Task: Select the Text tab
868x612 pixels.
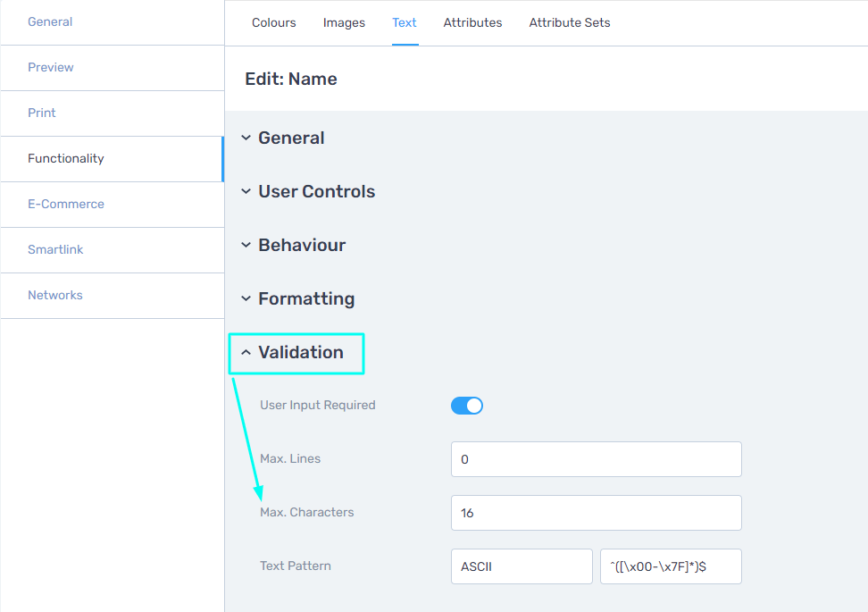Action: (x=405, y=22)
